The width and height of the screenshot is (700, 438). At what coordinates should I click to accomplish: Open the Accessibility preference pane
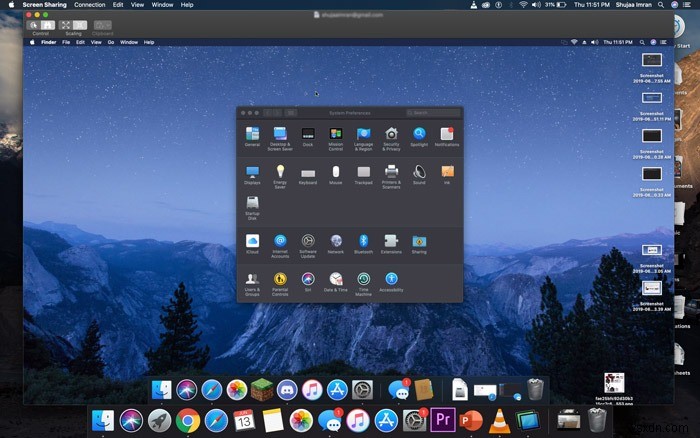(x=392, y=282)
